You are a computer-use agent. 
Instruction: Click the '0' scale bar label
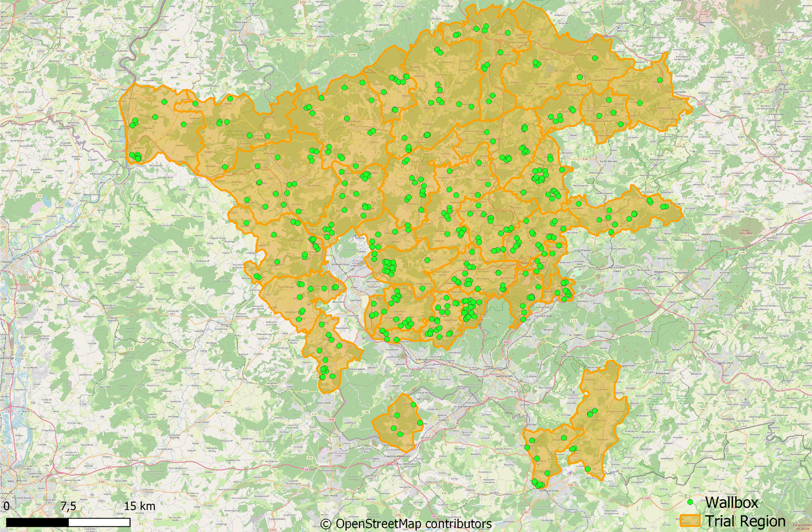coord(7,506)
